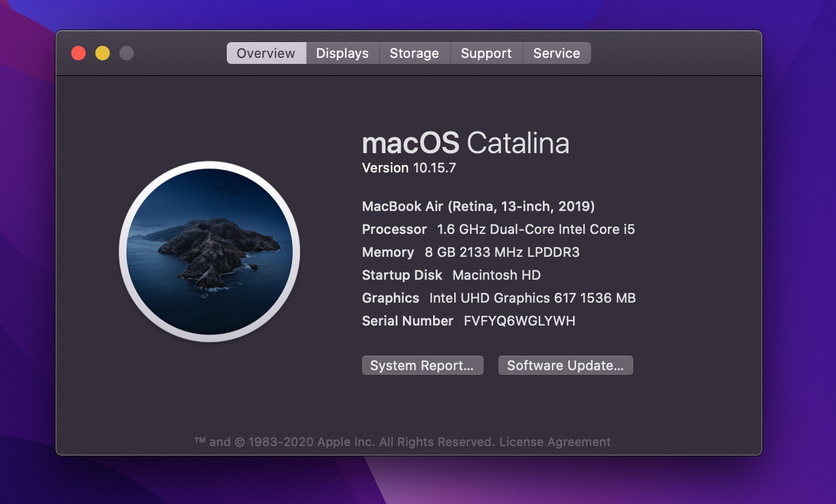Screen dimensions: 836x504
Task: Select the MacBook Air model name text
Action: [478, 206]
